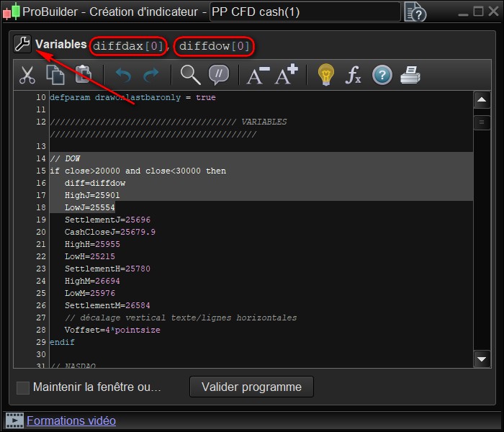504x432 pixels.
Task: Click the HighH=25955 line
Action: (92, 244)
